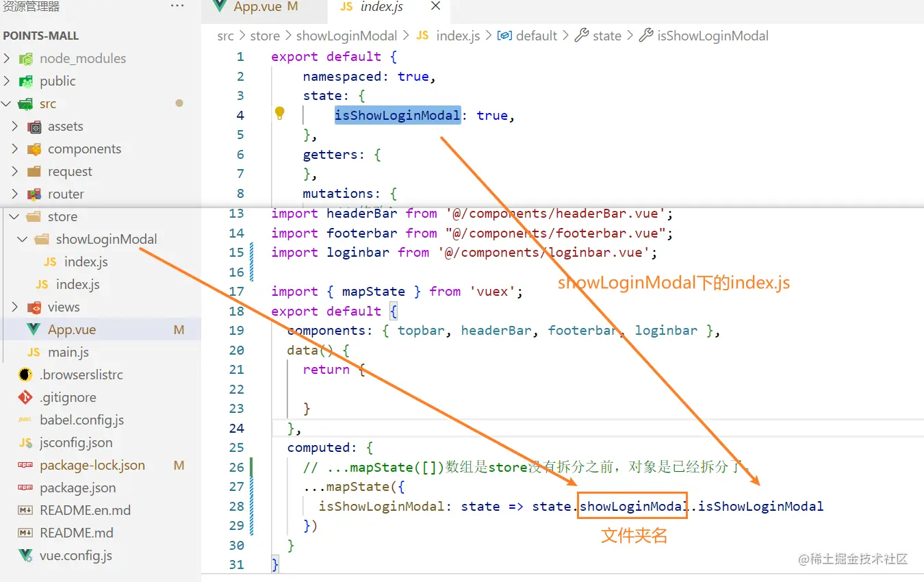Click '...mapState({' on line 27
The width and height of the screenshot is (924, 582).
coord(355,486)
